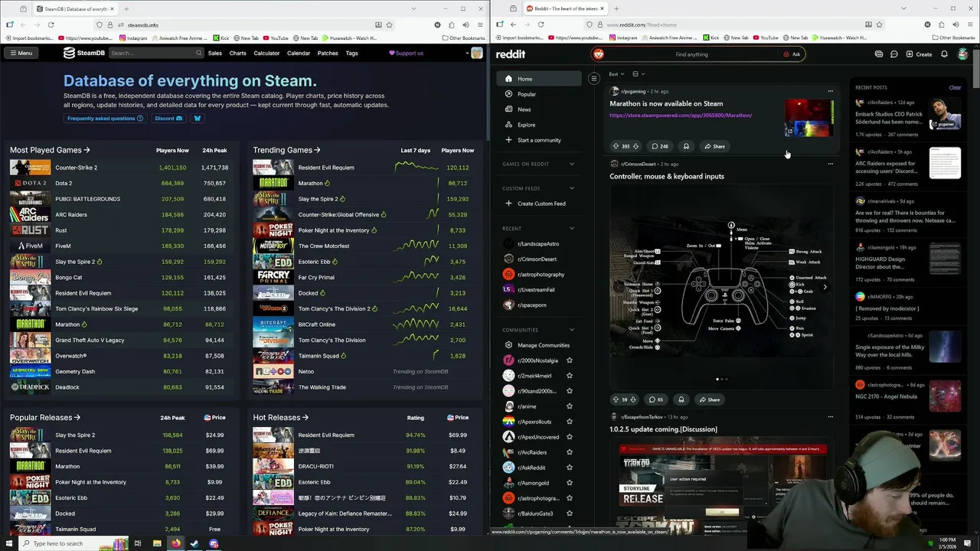Viewport: 980px width, 551px height.
Task: Open the Tags tab on SteamDB
Action: click(x=351, y=53)
